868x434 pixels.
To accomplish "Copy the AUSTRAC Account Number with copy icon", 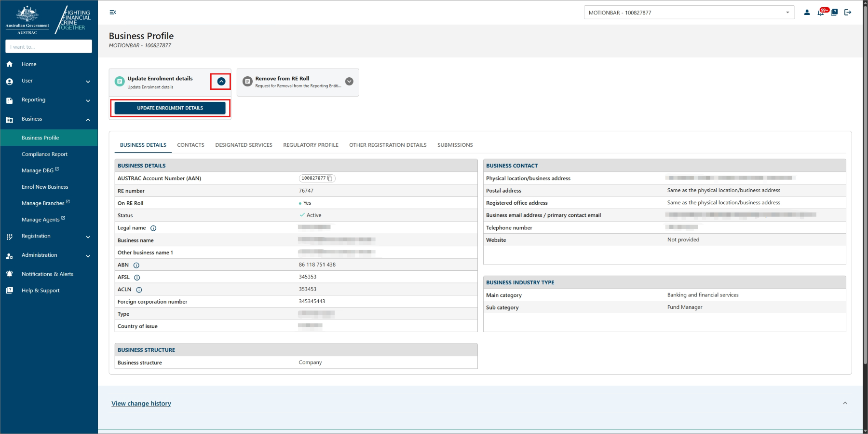I will coord(330,179).
